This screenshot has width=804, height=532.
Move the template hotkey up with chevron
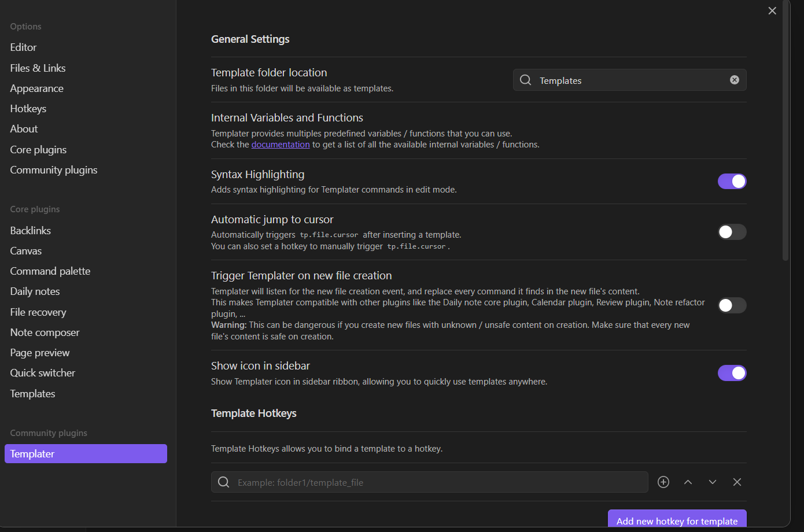pyautogui.click(x=688, y=482)
